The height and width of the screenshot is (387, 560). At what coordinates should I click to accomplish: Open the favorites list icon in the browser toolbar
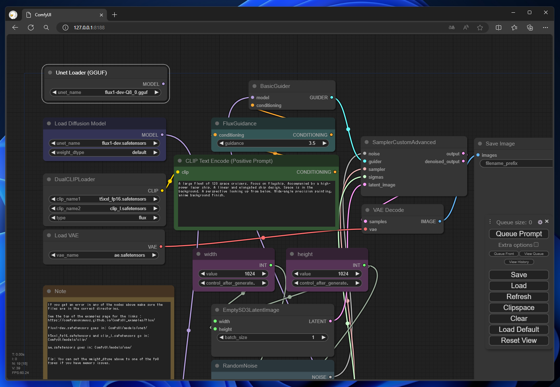click(514, 27)
